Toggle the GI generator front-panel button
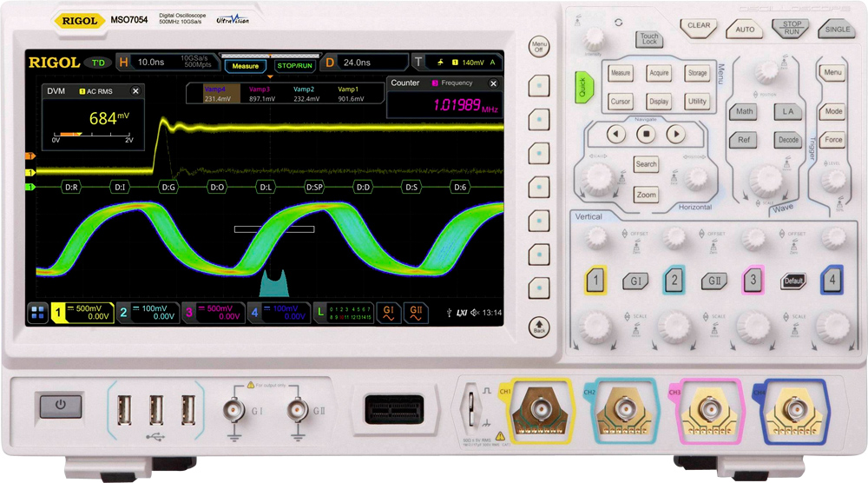 tap(635, 281)
